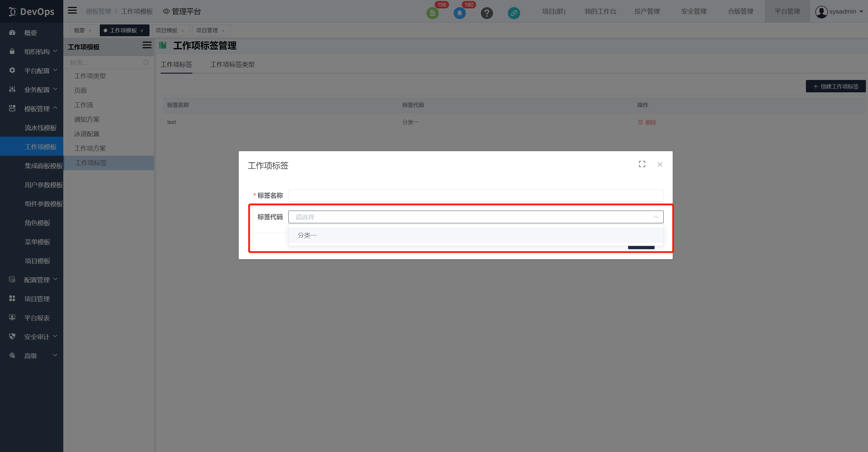868x452 pixels.
Task: Switch to 工作项标签类型 tab
Action: pos(232,65)
